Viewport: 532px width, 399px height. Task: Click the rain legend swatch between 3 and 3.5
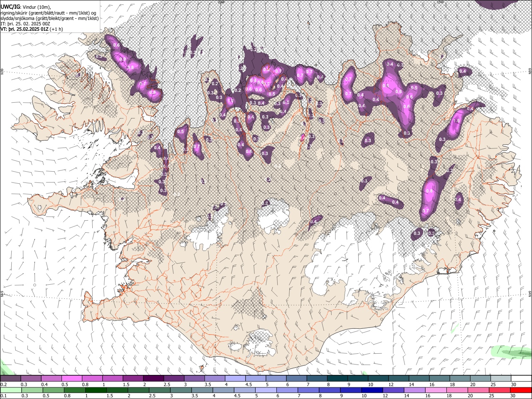[x=181, y=390]
